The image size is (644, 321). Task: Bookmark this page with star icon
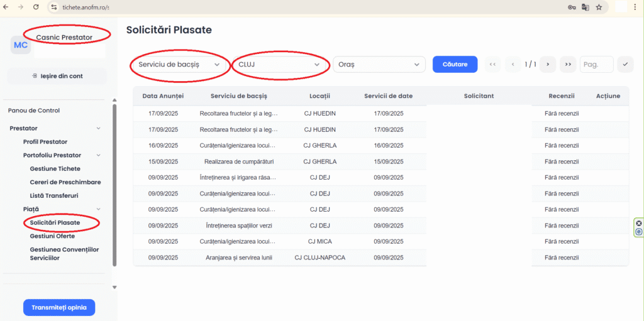tap(599, 7)
